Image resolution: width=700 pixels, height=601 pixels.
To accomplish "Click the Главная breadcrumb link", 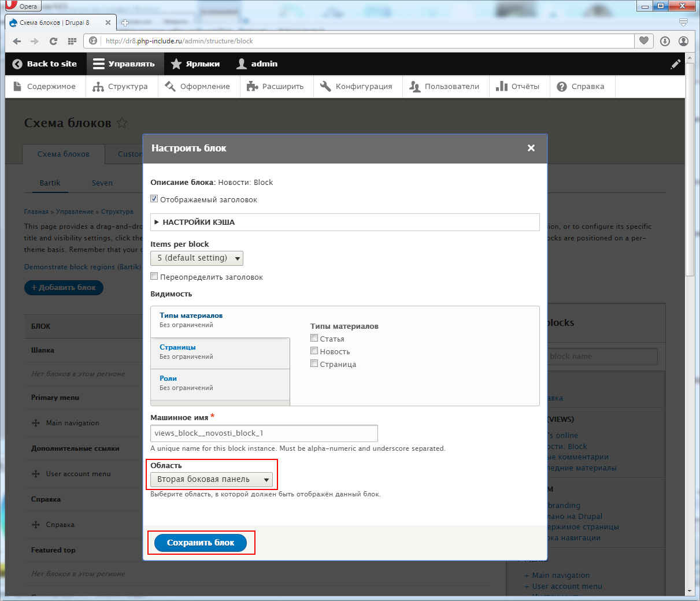I will [x=36, y=212].
